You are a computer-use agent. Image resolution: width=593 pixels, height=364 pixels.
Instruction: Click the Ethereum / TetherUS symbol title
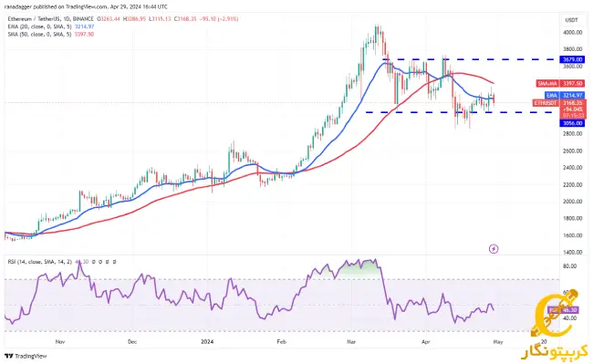pyautogui.click(x=51, y=19)
